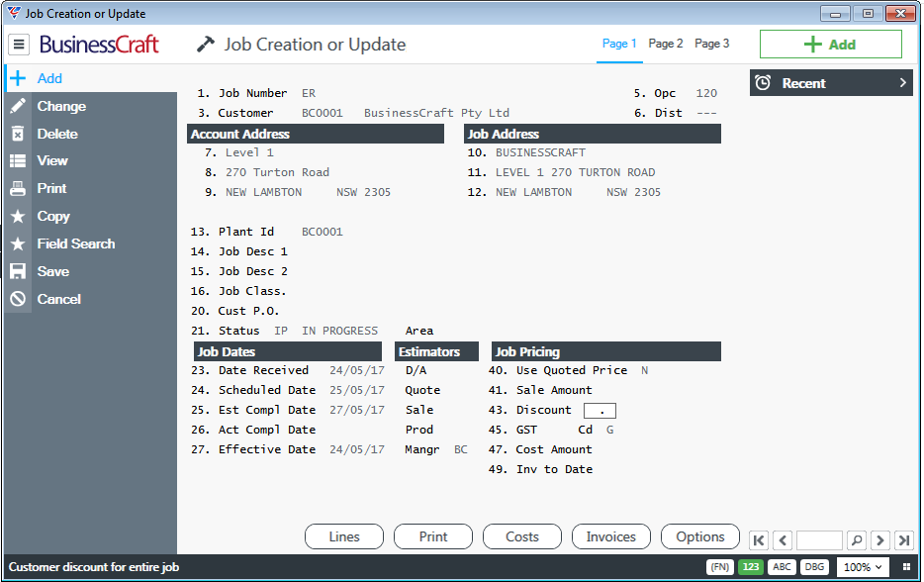Jump to last record navigation icon

(904, 540)
